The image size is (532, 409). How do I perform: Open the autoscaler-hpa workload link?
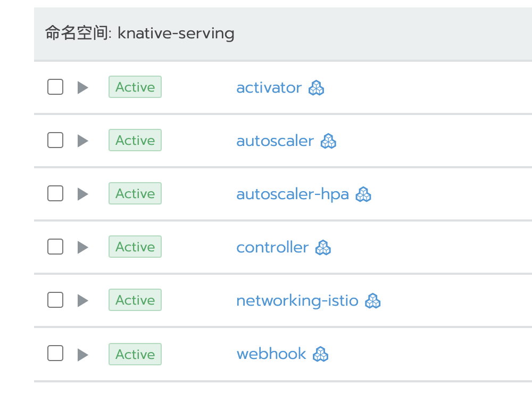293,194
